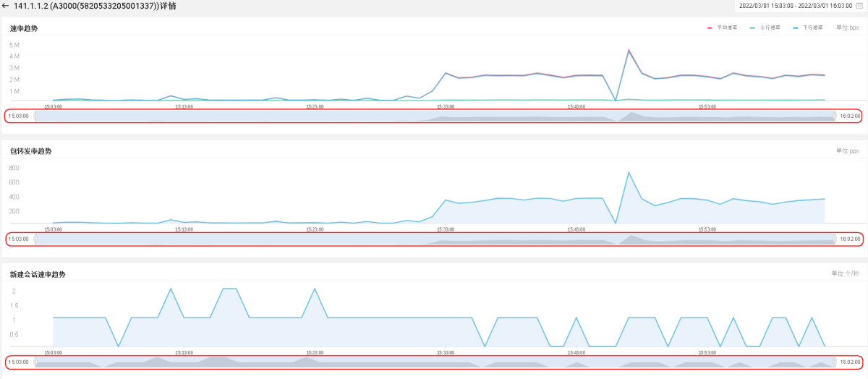This screenshot has height=379, width=868.
Task: Click right zoom handle of 新建会话速率趋势 slider
Action: 834,362
